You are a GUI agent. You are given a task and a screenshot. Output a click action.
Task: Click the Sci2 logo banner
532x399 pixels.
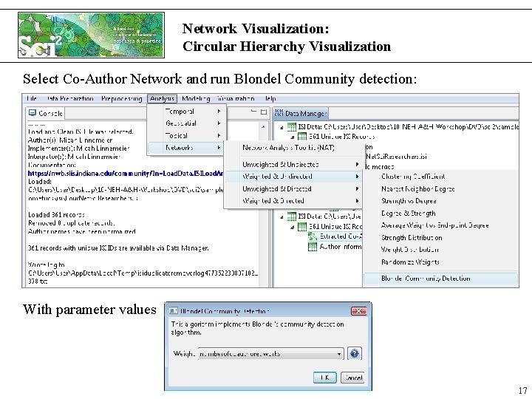coord(92,35)
